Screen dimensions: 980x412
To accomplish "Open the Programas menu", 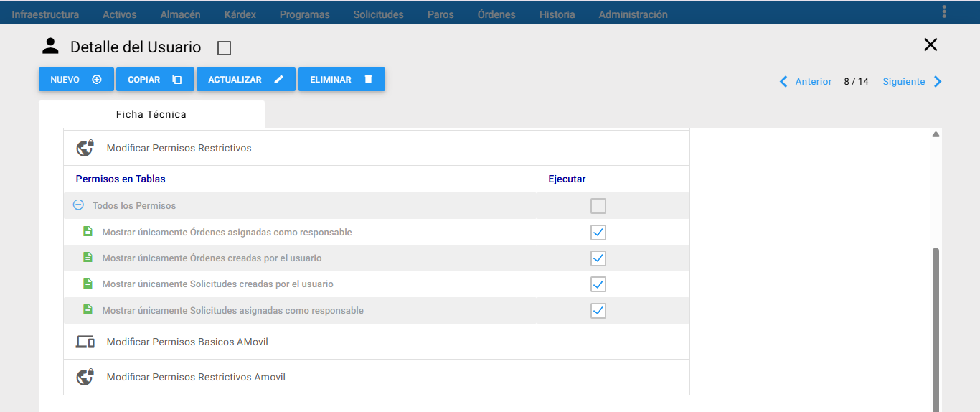I will 305,14.
